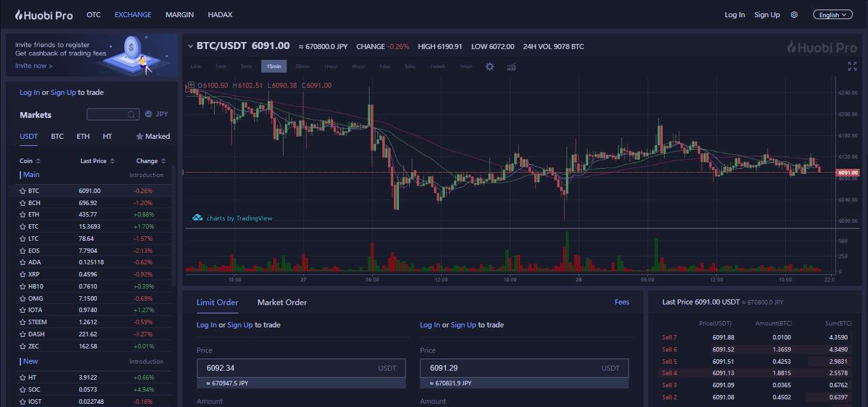Star the ETH coin row
Screen dimensions: 868x407
[23, 215]
